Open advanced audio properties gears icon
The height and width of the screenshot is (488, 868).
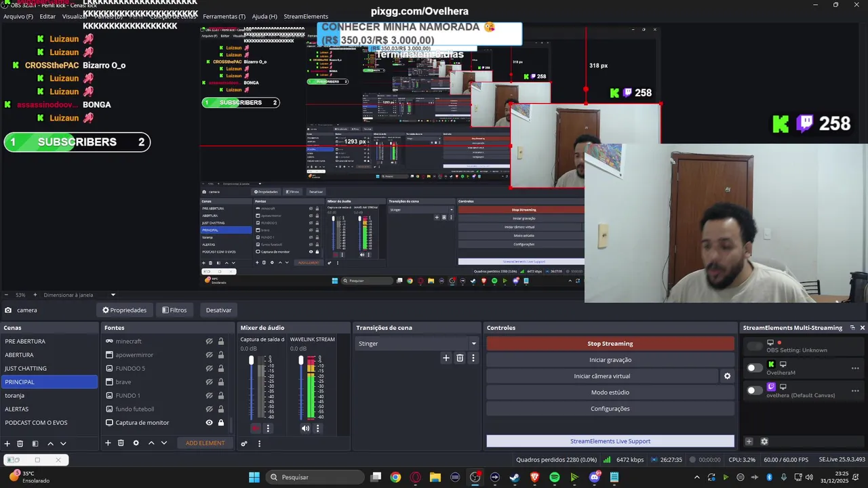click(244, 443)
